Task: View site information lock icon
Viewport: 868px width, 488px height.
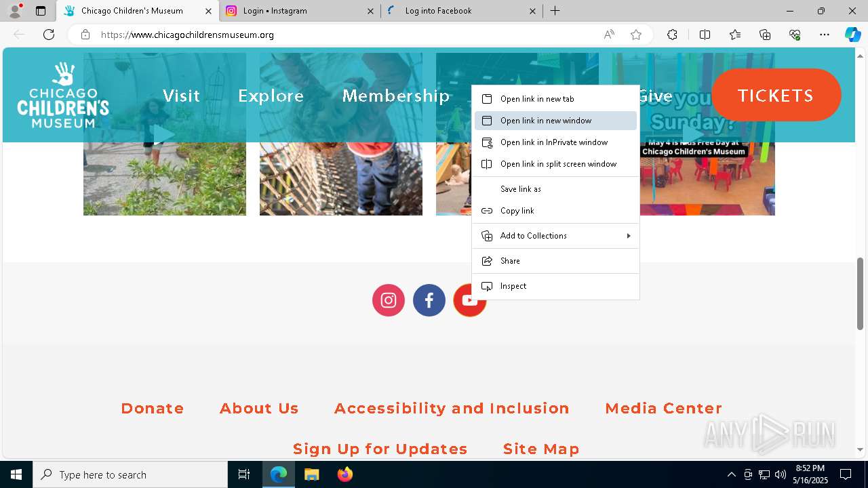Action: [85, 35]
